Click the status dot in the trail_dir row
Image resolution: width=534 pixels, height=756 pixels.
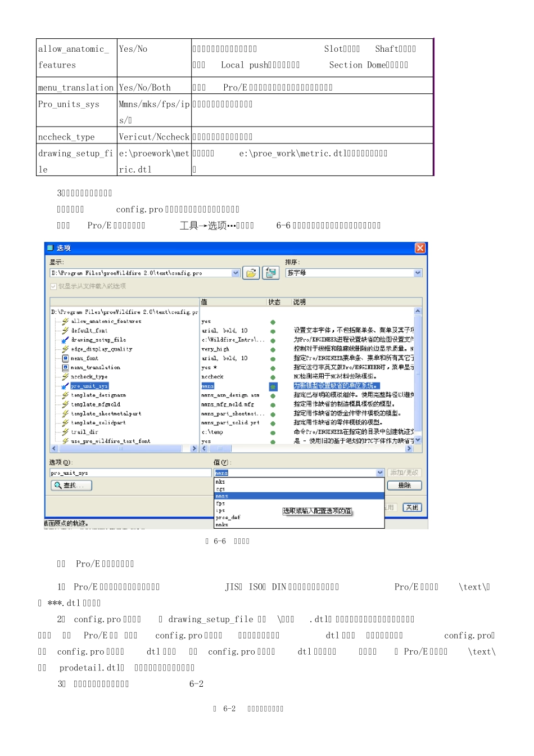[273, 433]
